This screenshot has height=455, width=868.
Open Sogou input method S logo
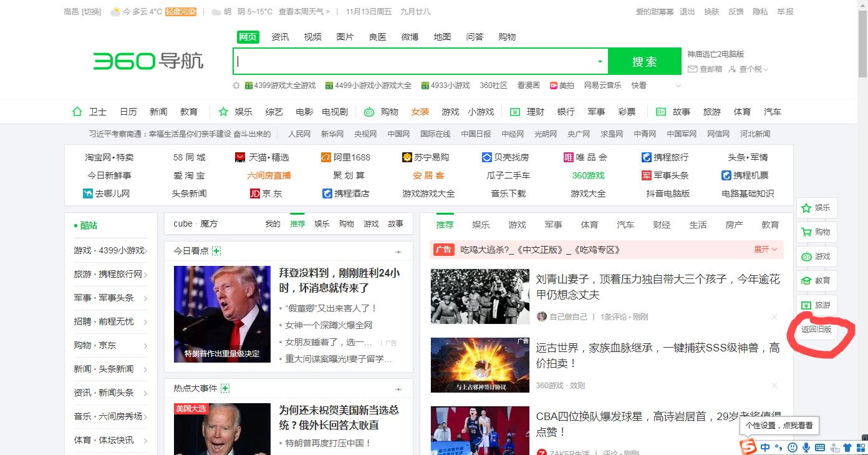pos(748,447)
